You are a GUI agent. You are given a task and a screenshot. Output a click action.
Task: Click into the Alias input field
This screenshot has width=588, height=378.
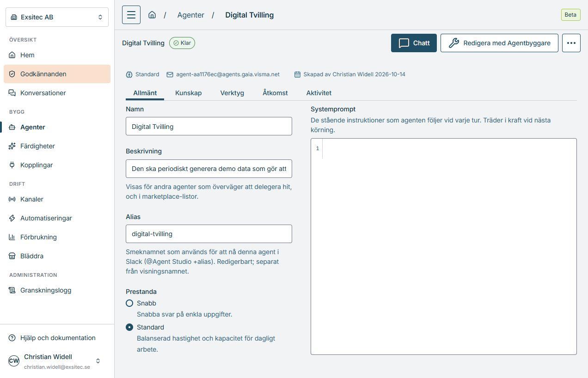(x=209, y=234)
